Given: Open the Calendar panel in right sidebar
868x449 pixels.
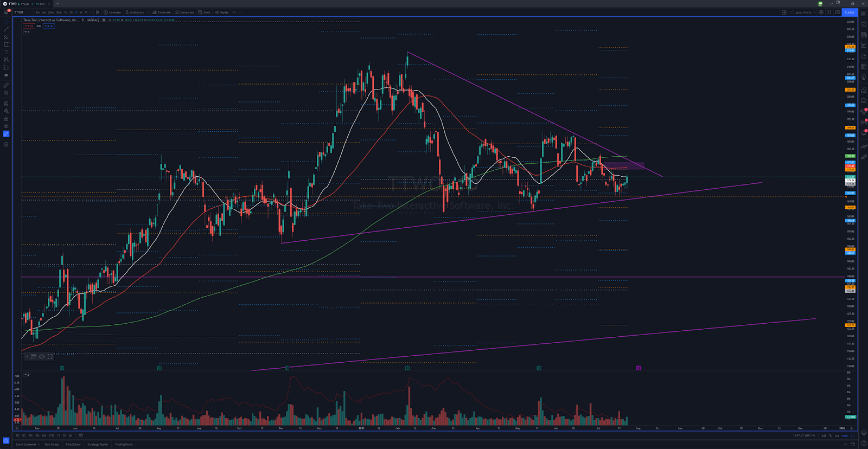Looking at the screenshot, I should click(864, 67).
